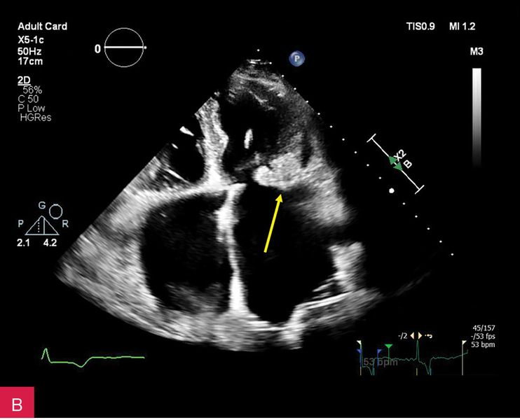
Task: Step to previous frame with left arrow
Action: 412,335
